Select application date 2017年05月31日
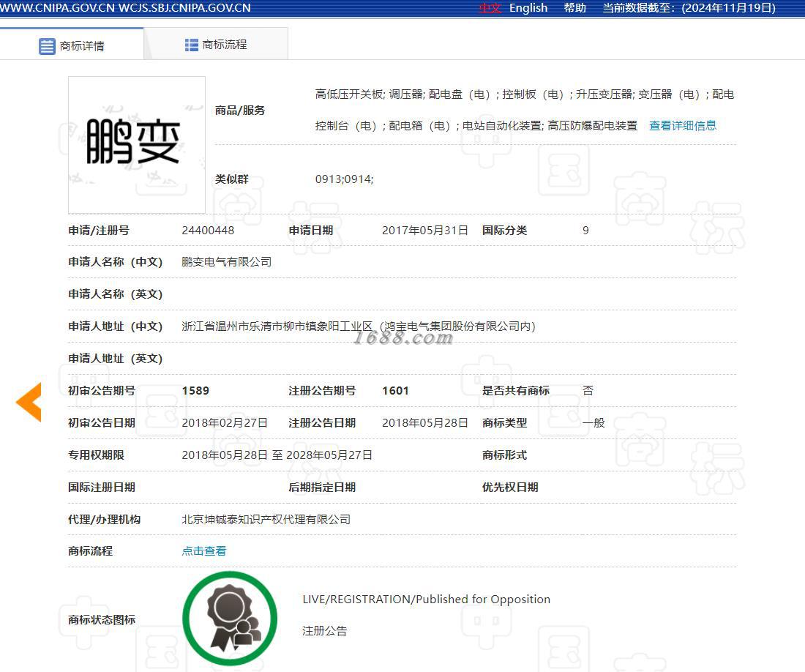The width and height of the screenshot is (805, 672). 425,231
